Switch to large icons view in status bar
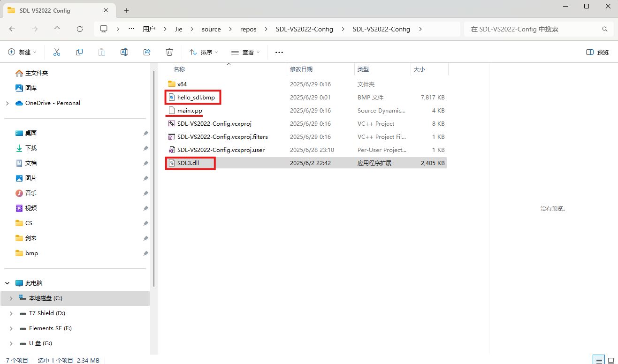The width and height of the screenshot is (618, 364). coord(610,360)
